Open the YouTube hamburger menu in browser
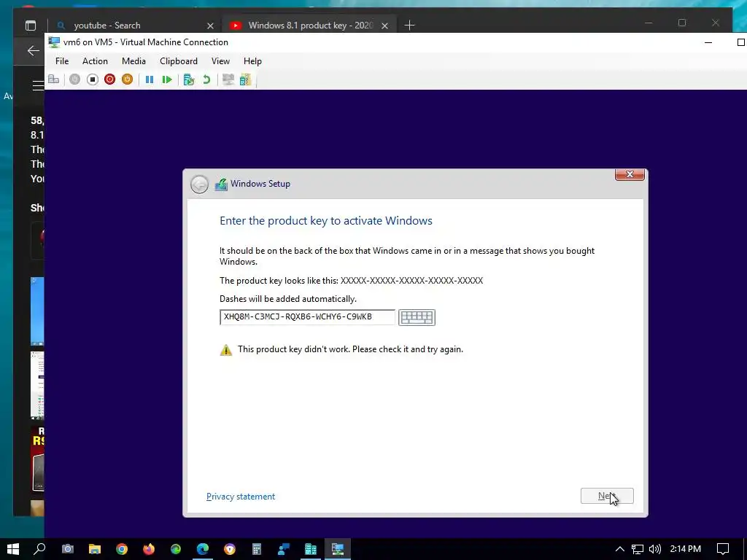The height and width of the screenshot is (560, 747). click(x=38, y=85)
